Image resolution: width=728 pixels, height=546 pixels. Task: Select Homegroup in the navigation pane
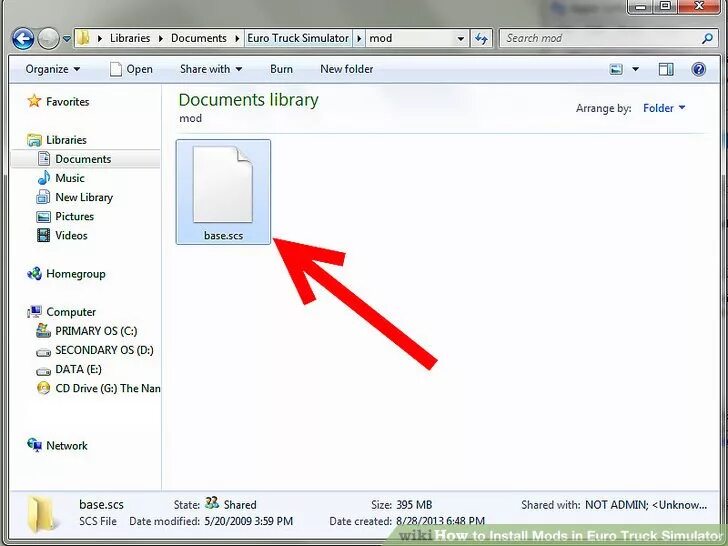(x=76, y=274)
